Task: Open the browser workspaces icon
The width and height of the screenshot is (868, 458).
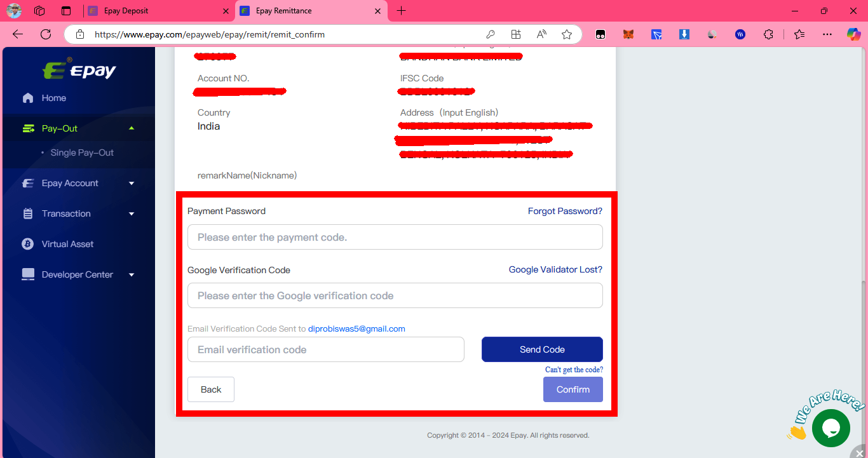Action: (39, 11)
